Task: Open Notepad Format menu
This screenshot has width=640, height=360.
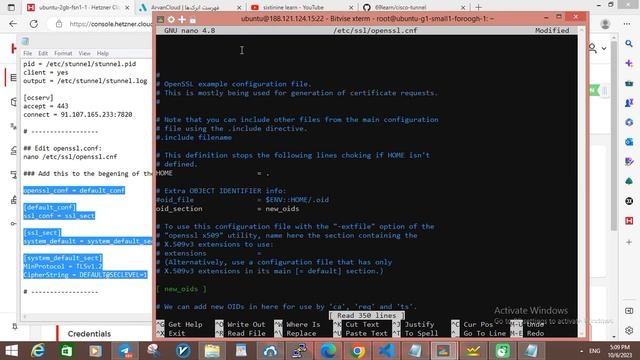Action: pyautogui.click(x=63, y=53)
